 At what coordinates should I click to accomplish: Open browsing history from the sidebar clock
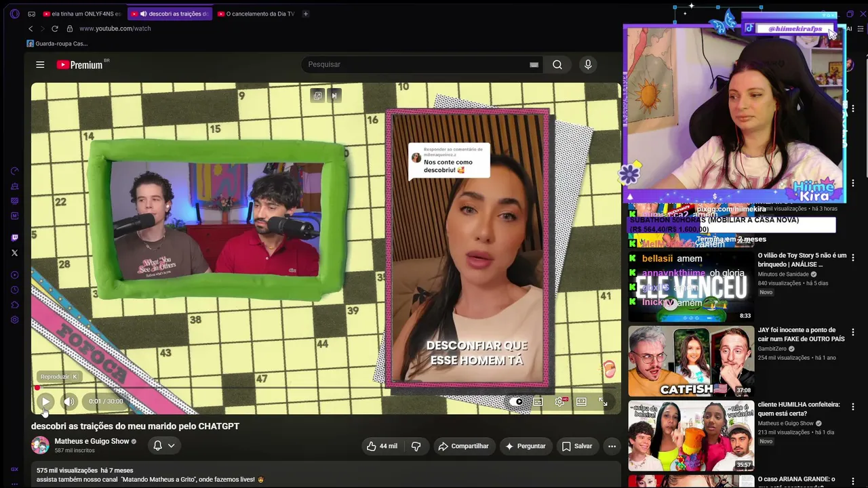pyautogui.click(x=15, y=290)
